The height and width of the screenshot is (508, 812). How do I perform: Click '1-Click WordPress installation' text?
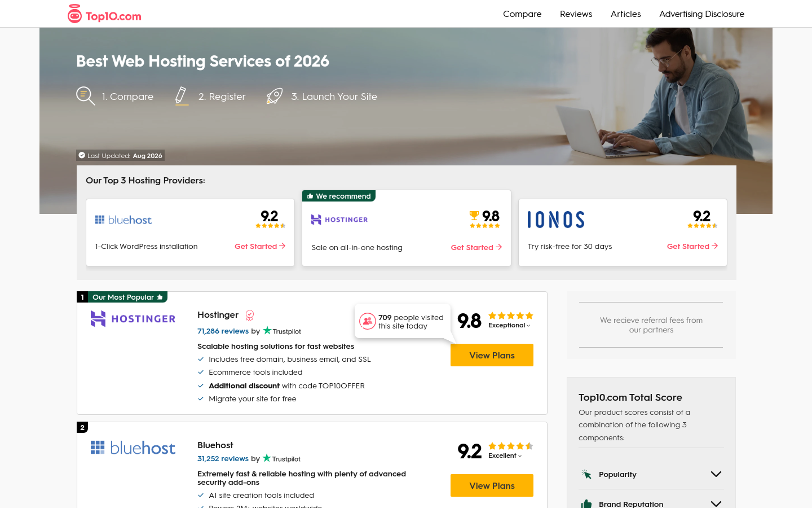pos(146,246)
